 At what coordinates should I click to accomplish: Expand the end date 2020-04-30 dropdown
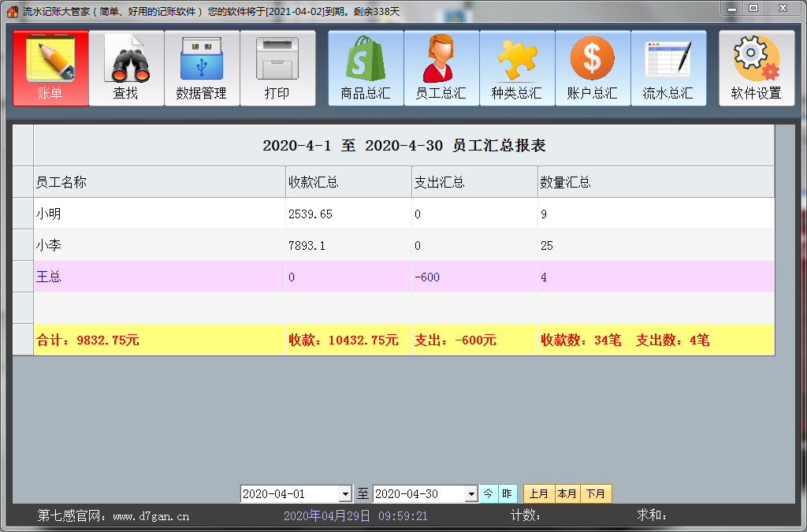(x=470, y=493)
